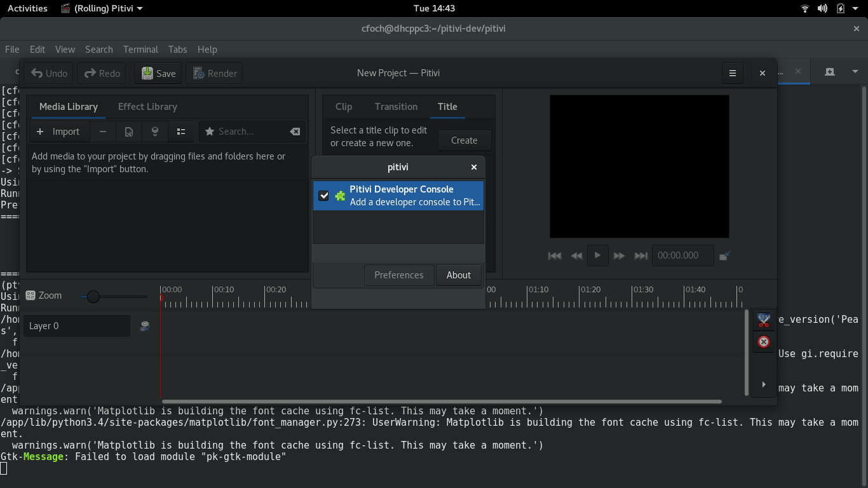Click the Wi-Fi status icon
868x488 pixels.
pyautogui.click(x=805, y=8)
